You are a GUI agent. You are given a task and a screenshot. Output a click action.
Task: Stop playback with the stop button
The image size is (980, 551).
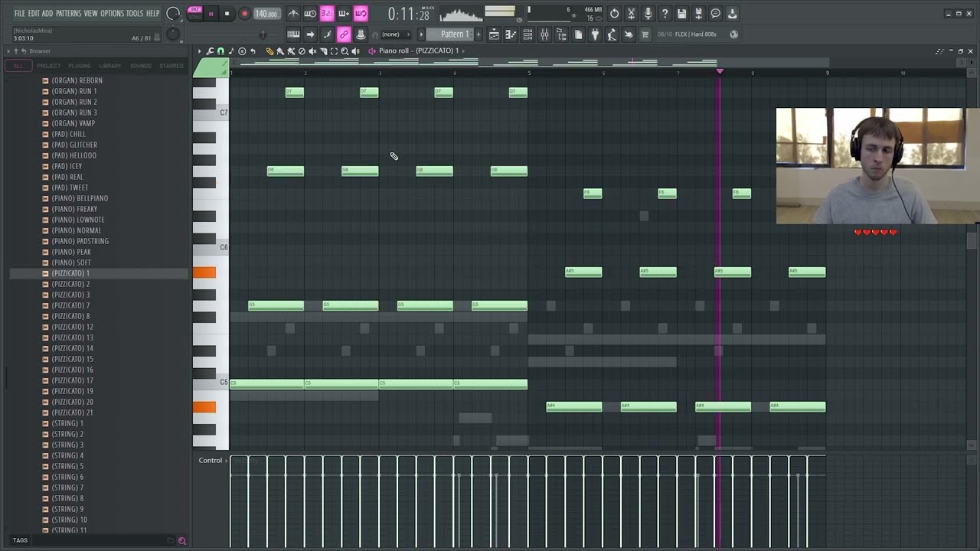point(227,13)
